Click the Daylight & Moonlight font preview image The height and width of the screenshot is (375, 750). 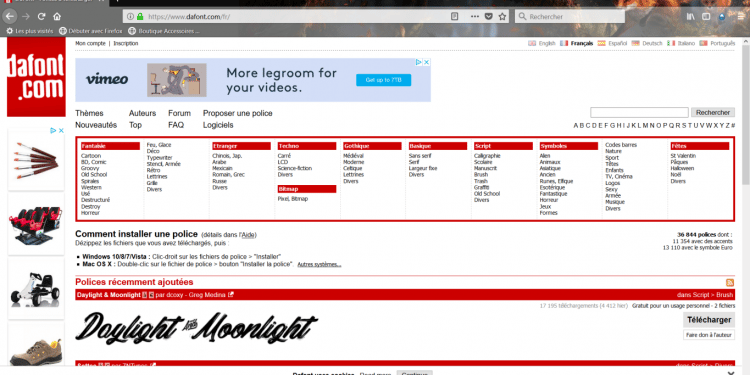click(x=196, y=328)
